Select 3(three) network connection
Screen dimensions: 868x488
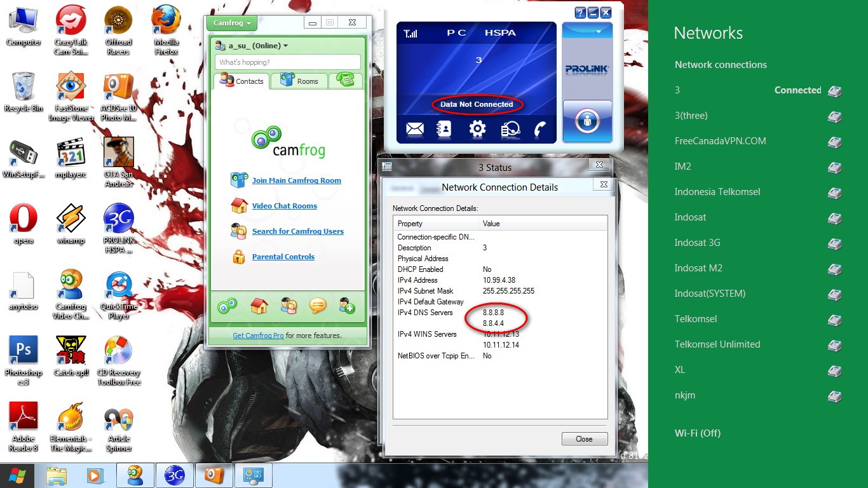(758, 116)
